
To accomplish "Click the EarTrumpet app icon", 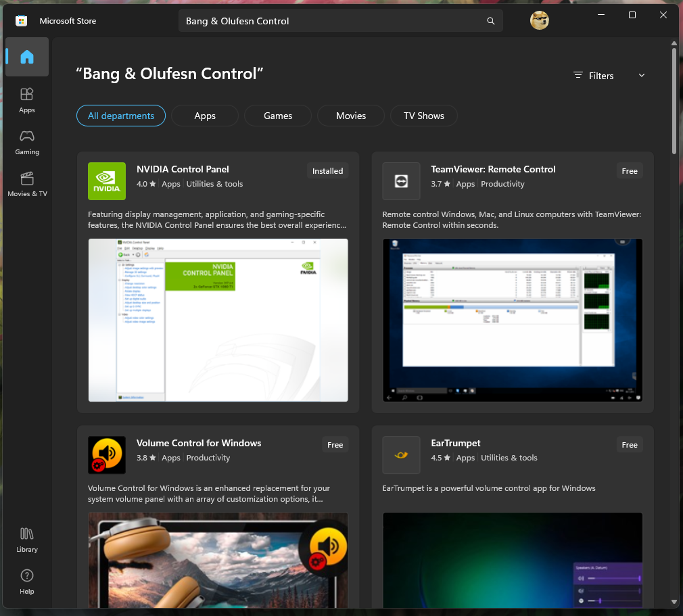I will click(401, 455).
